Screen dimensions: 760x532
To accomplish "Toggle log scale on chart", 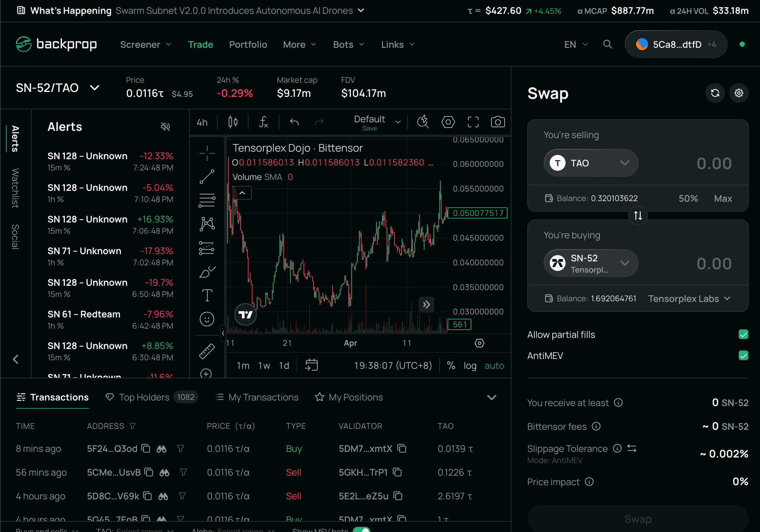I will point(470,366).
